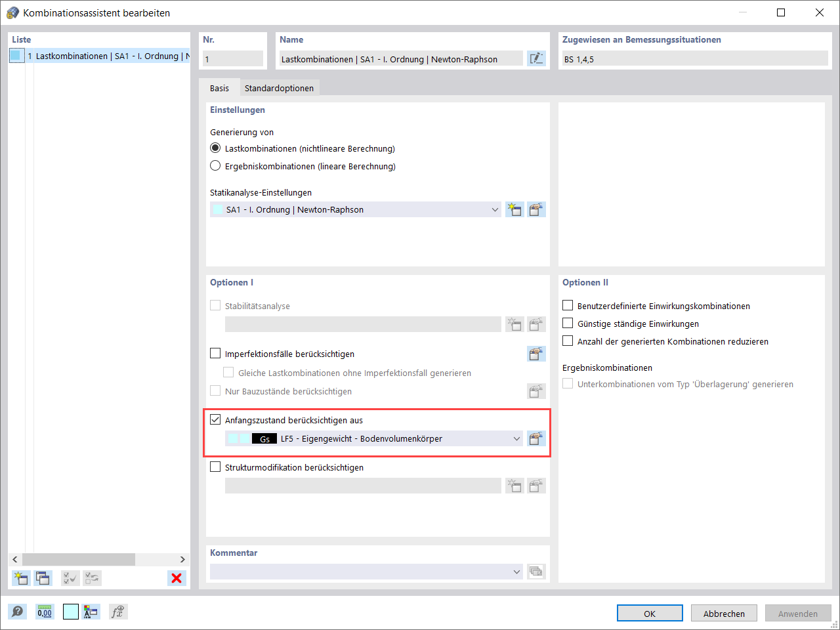The height and width of the screenshot is (630, 840).
Task: Copy selected combination wizard icon
Action: 43,578
